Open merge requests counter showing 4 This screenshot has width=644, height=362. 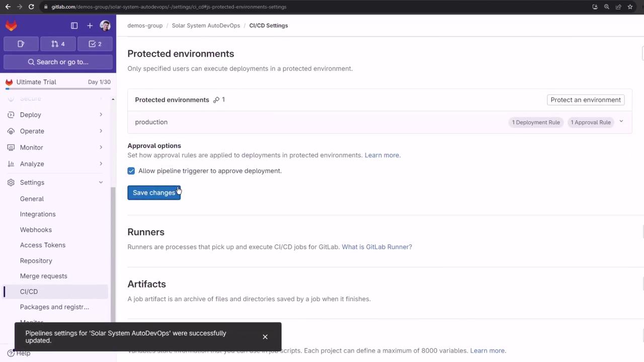(x=58, y=44)
